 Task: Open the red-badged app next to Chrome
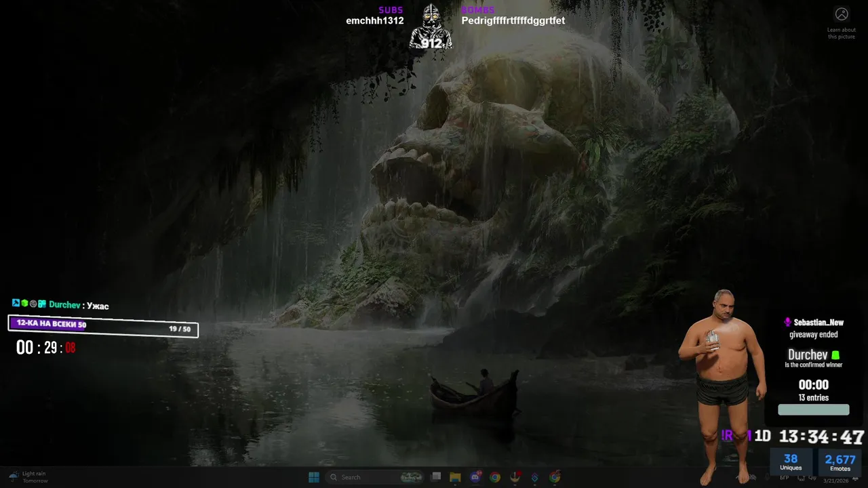(515, 477)
